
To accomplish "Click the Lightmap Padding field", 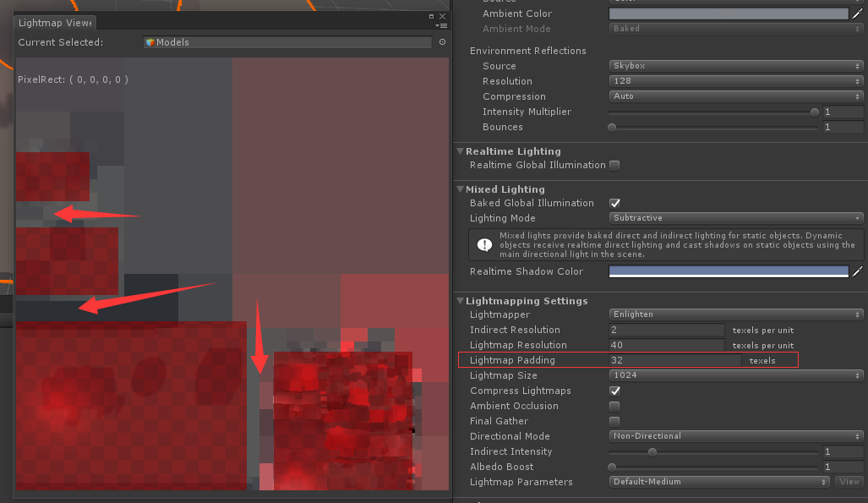I will [674, 360].
